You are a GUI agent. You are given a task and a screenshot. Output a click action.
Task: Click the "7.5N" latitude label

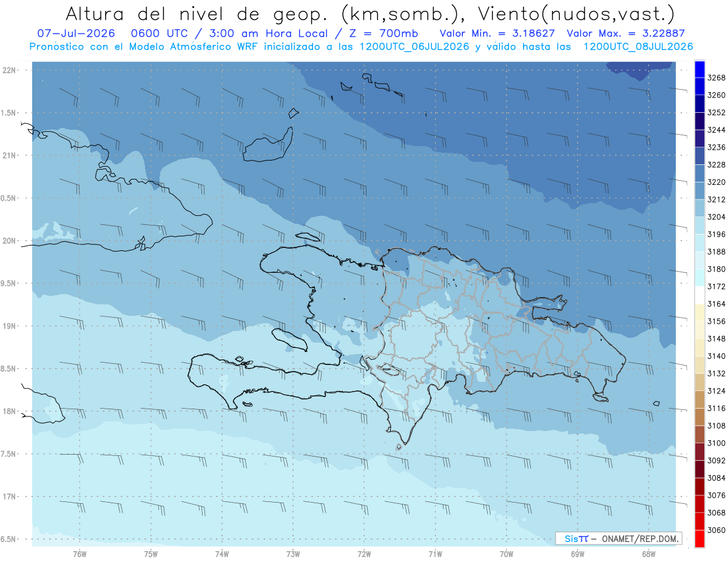click(x=8, y=454)
